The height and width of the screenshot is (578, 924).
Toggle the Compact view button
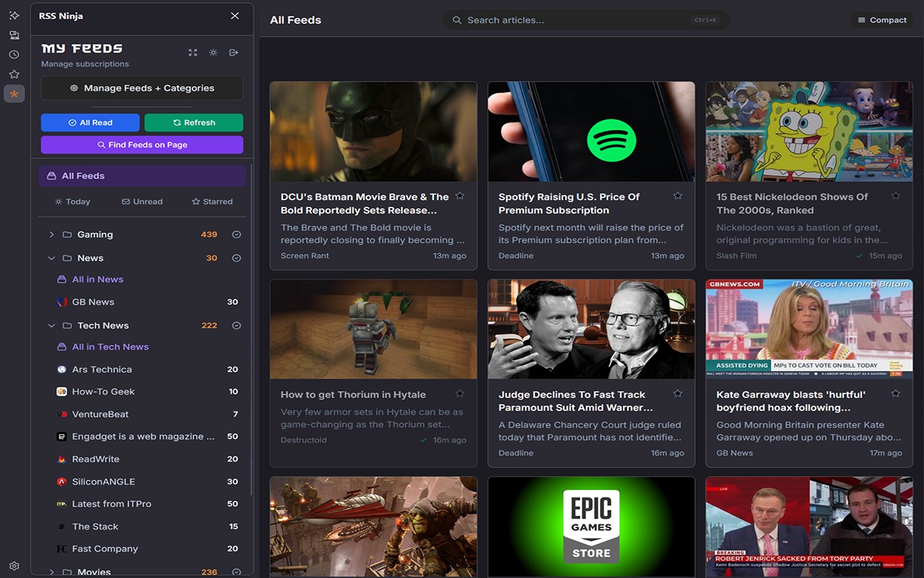tap(882, 20)
